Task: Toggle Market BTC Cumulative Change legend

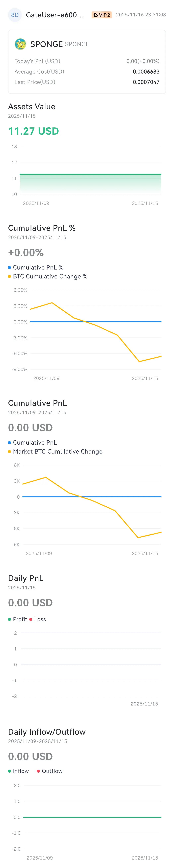Action: click(55, 452)
